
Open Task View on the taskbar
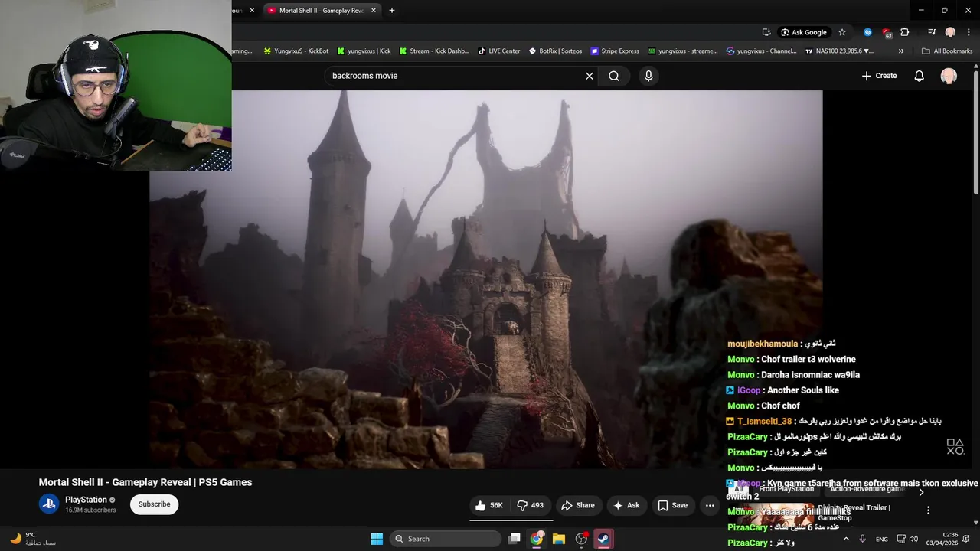click(514, 539)
